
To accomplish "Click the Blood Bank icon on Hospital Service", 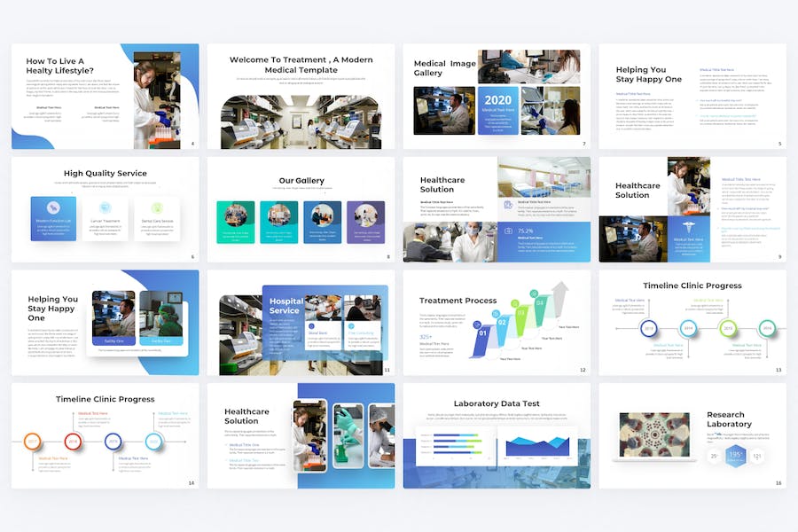I will [x=312, y=327].
